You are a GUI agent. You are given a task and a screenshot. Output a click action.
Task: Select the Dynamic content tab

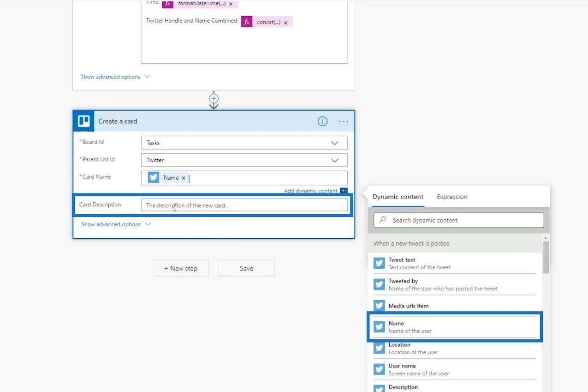(398, 197)
